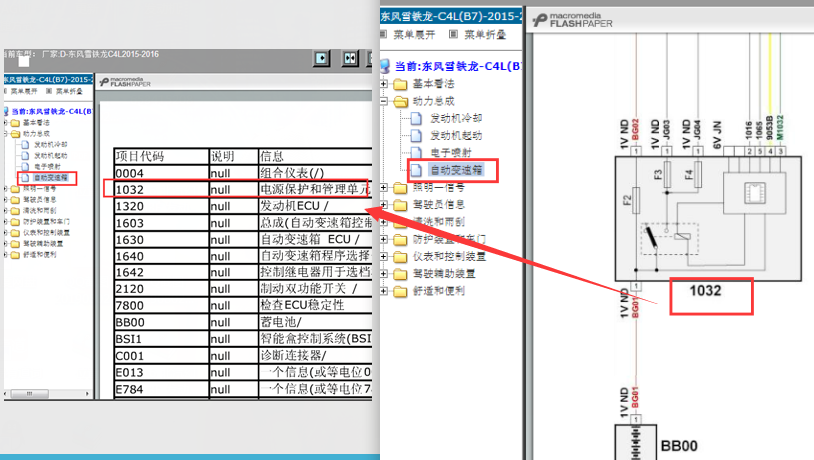This screenshot has height=460, width=814.
Task: Click table cell 1320 in left window
Action: click(x=161, y=206)
